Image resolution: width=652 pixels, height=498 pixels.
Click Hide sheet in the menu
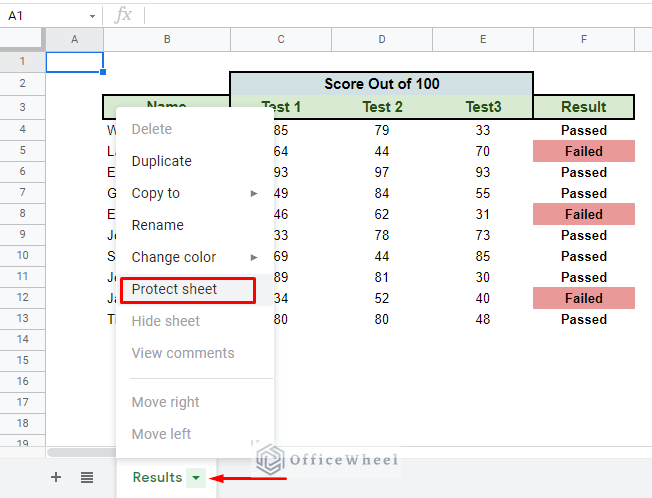click(x=195, y=321)
